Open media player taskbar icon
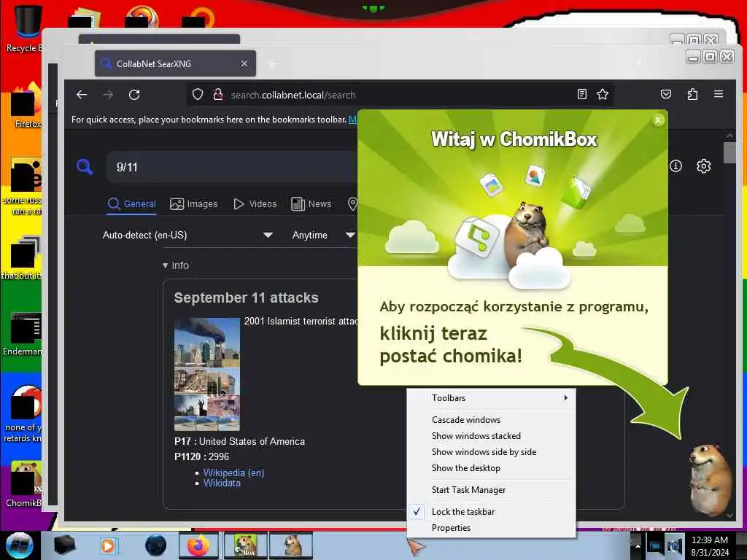Image resolution: width=747 pixels, height=560 pixels. [x=109, y=545]
